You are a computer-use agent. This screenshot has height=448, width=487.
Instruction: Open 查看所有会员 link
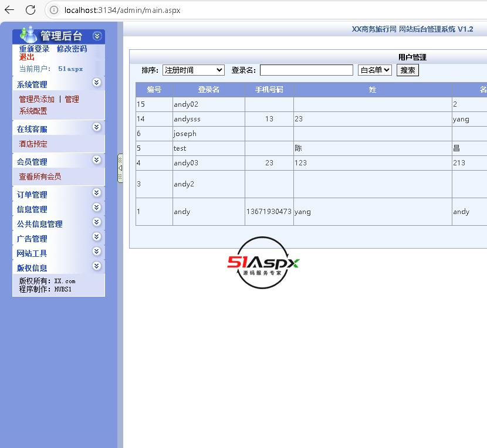click(x=40, y=177)
